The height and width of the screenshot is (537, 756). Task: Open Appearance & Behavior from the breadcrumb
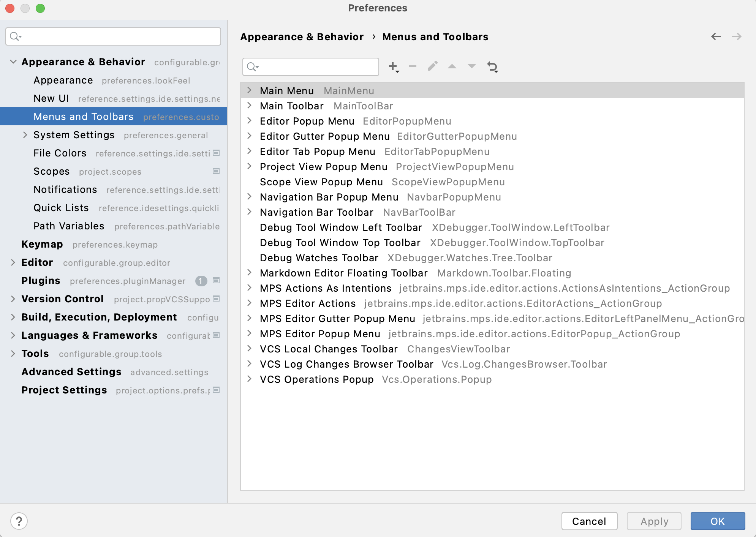[302, 36]
